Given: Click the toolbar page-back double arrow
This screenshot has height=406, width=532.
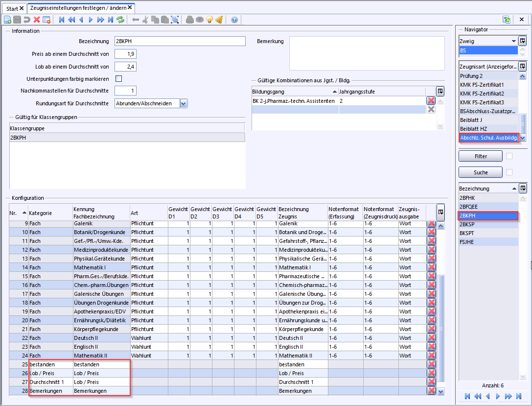Looking at the screenshot, I should (71, 20).
